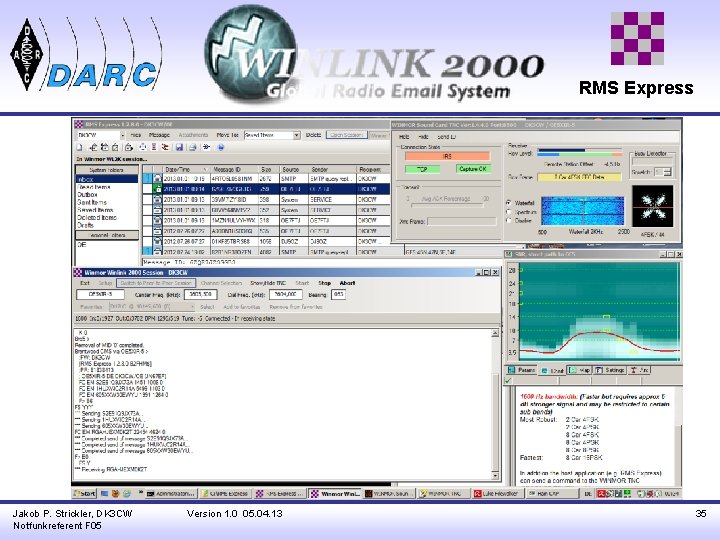Click the orange IRS connection state indicator
720x540 pixels.
click(447, 157)
